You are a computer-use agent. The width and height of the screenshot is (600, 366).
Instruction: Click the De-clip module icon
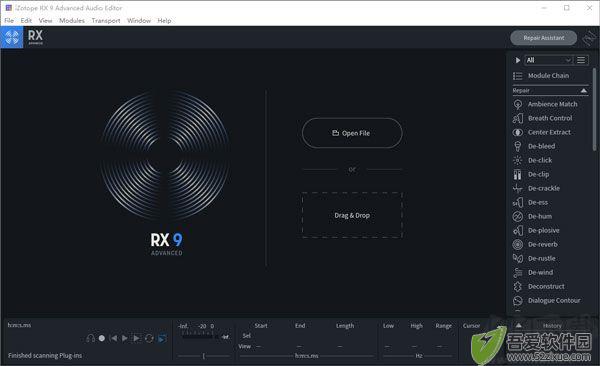point(517,174)
